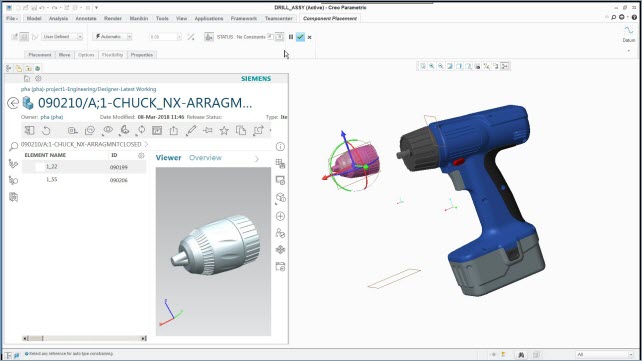Toggle show component in main window

279,37
